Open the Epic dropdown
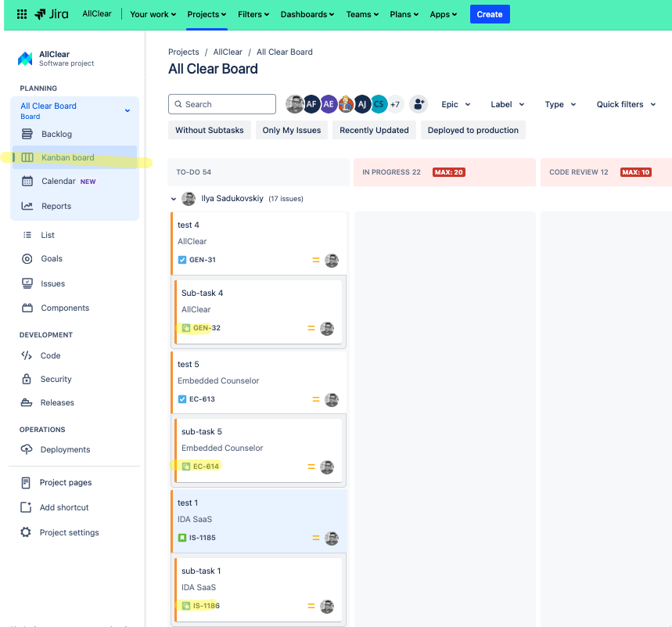The height and width of the screenshot is (627, 672). 456,104
